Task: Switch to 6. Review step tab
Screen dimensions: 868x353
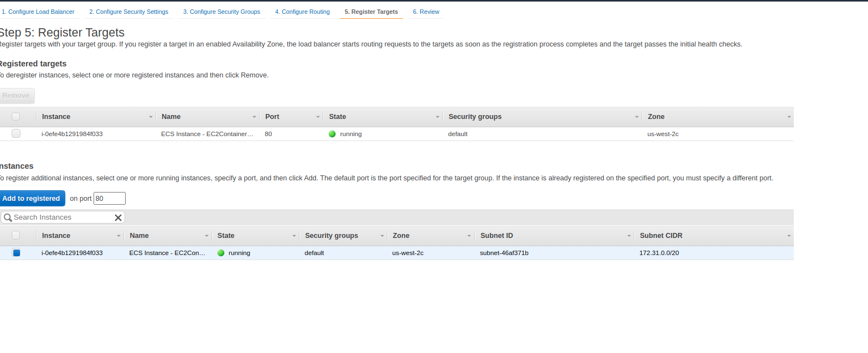Action: point(426,12)
